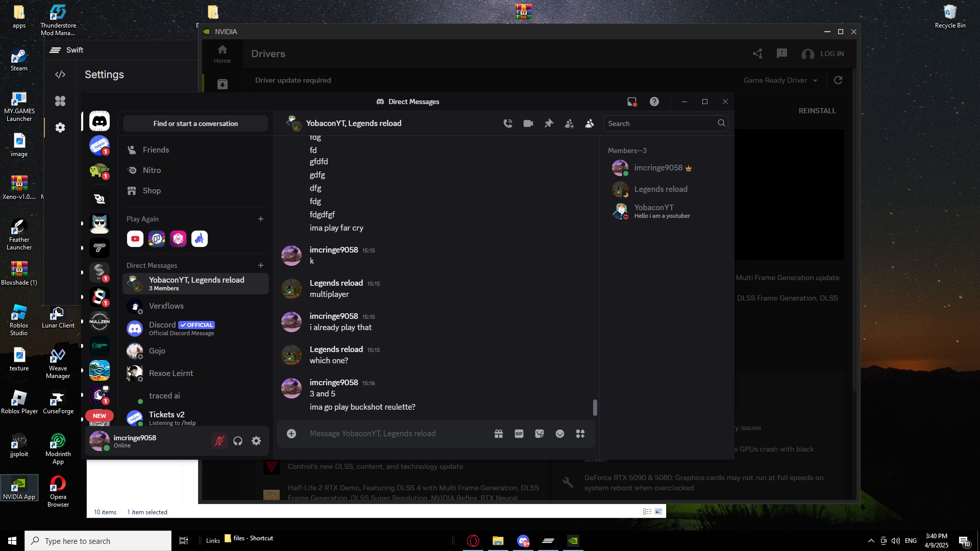View YobaconYT in the members list

[666, 211]
